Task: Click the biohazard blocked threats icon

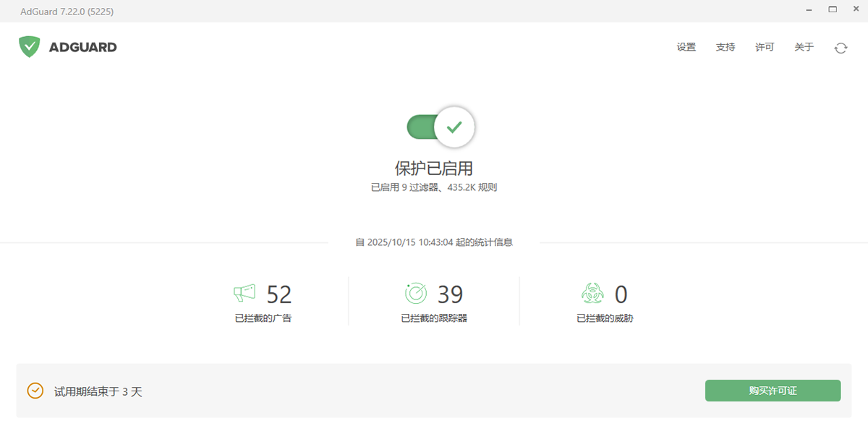Action: click(x=592, y=293)
